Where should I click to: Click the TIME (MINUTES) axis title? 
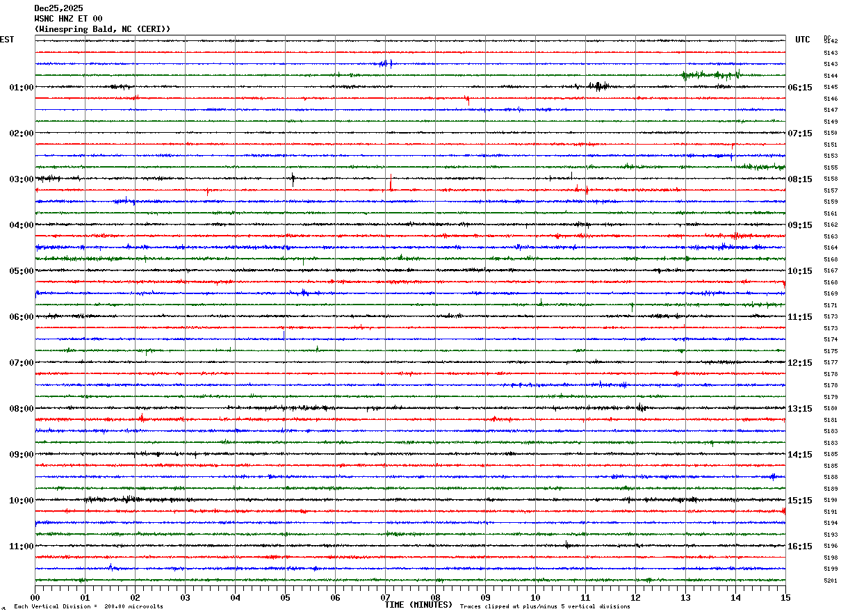pos(418,605)
